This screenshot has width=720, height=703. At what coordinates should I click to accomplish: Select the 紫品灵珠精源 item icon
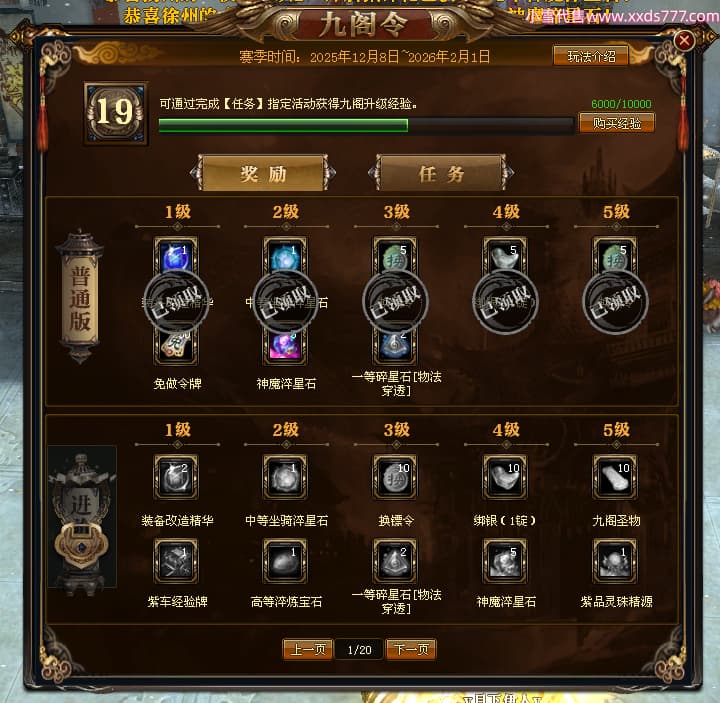tap(615, 561)
